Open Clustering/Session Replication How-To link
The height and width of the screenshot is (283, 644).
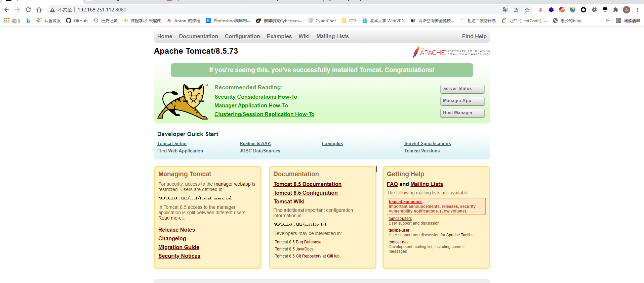click(265, 114)
